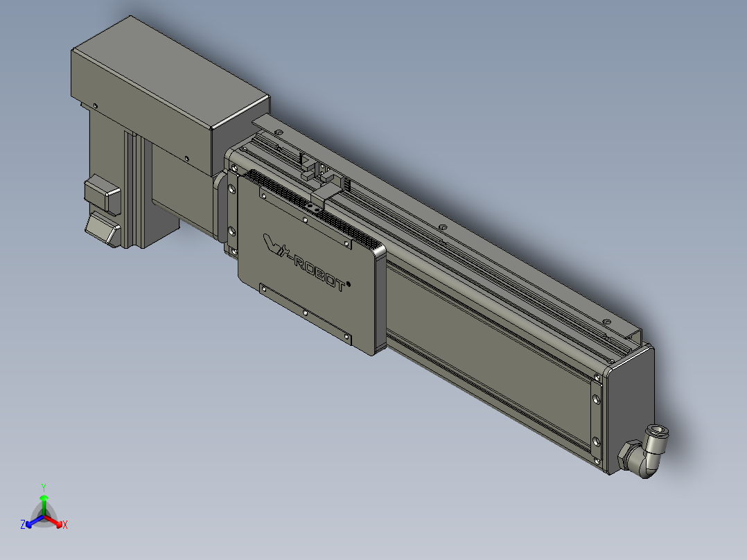Select the V-ROBOT logo on the slider plate
The width and height of the screenshot is (747, 560).
pos(306,263)
